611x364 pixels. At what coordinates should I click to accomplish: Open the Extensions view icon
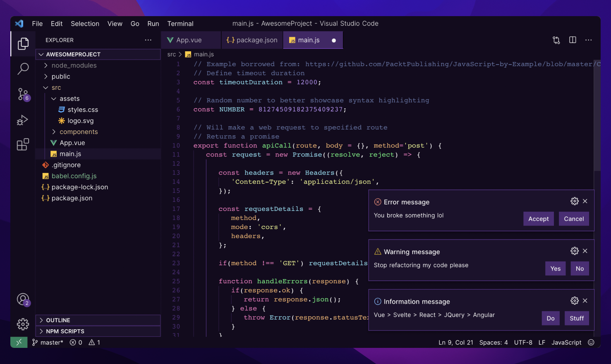click(23, 144)
